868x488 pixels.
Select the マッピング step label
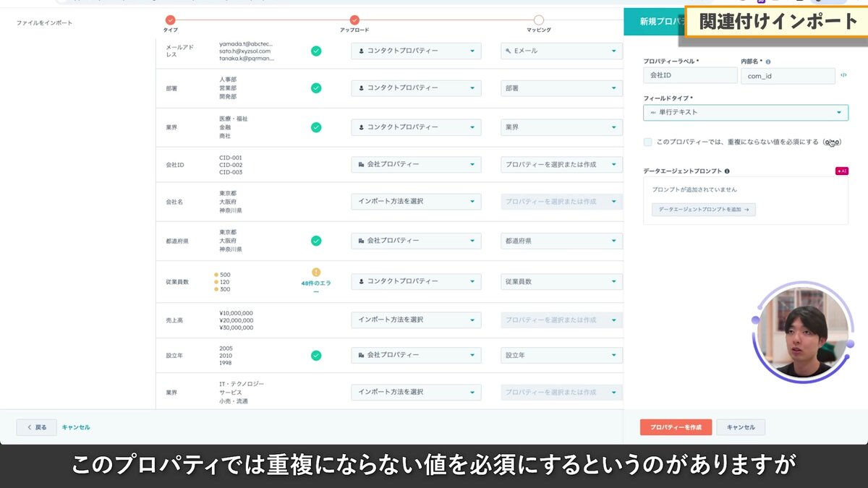pyautogui.click(x=538, y=30)
